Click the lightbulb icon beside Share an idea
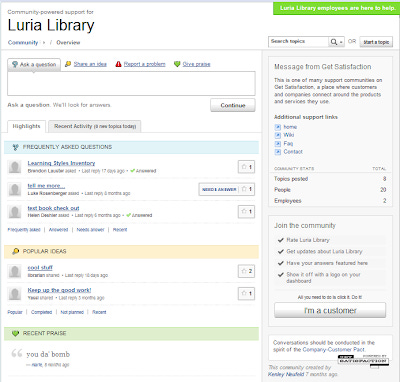Screen dimensions: 400x382 pyautogui.click(x=68, y=64)
